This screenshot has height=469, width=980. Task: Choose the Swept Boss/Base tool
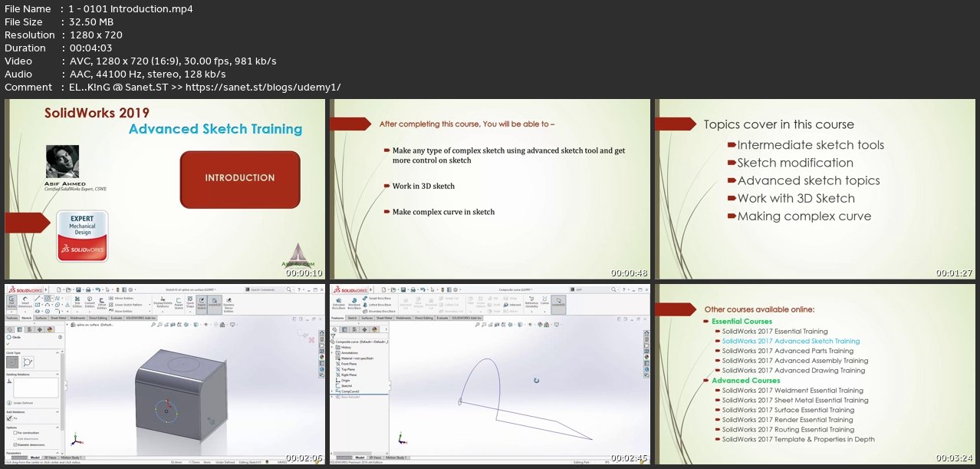point(377,298)
